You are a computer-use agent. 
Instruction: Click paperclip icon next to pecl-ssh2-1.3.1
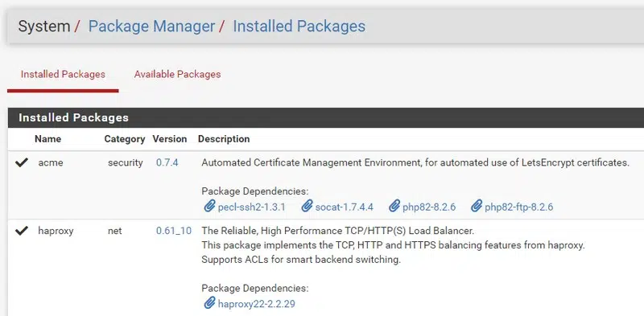click(x=209, y=206)
